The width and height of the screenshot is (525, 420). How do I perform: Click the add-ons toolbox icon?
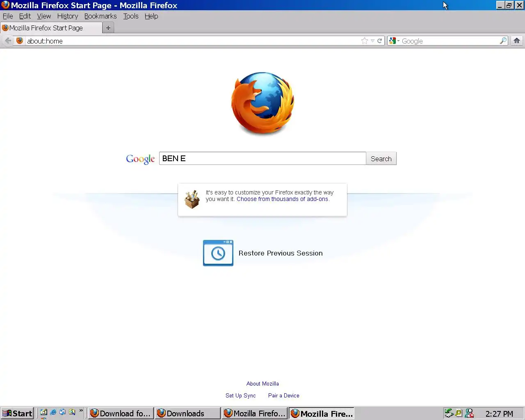[x=192, y=199]
